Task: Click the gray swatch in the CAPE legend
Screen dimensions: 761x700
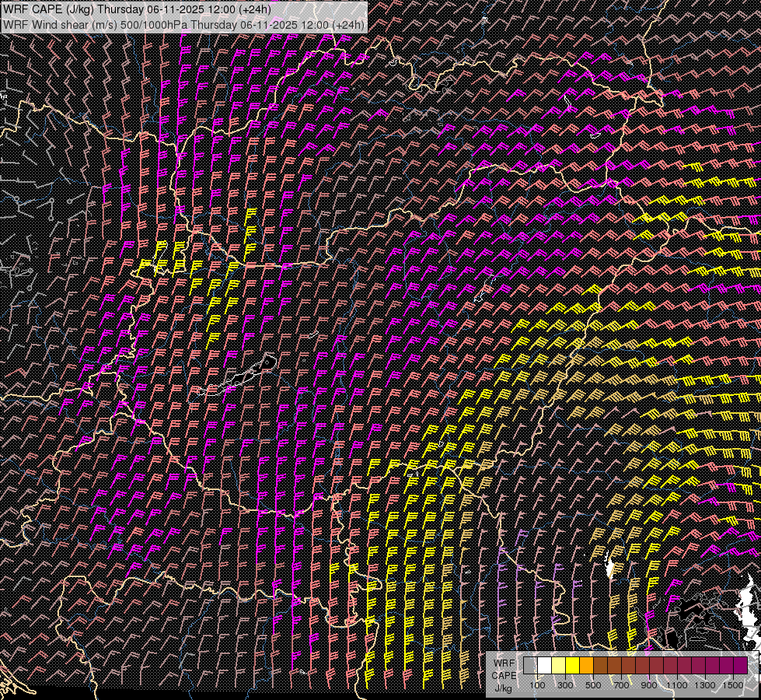Action: point(529,666)
